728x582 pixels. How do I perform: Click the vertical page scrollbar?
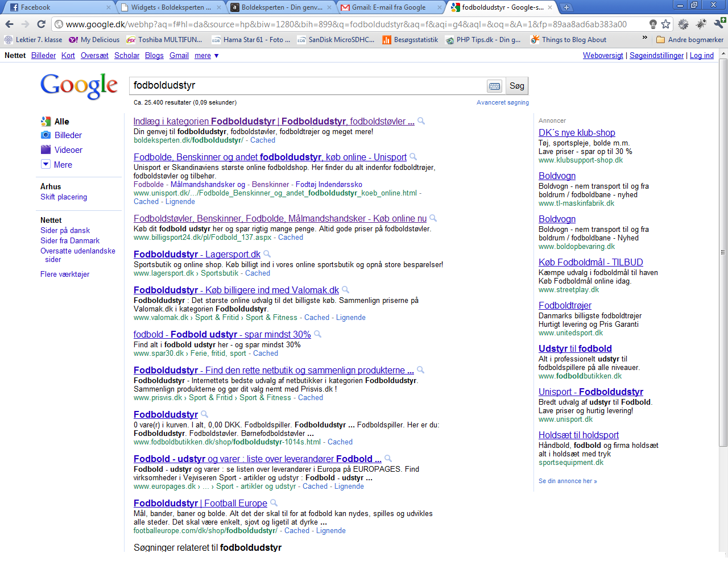[723, 252]
